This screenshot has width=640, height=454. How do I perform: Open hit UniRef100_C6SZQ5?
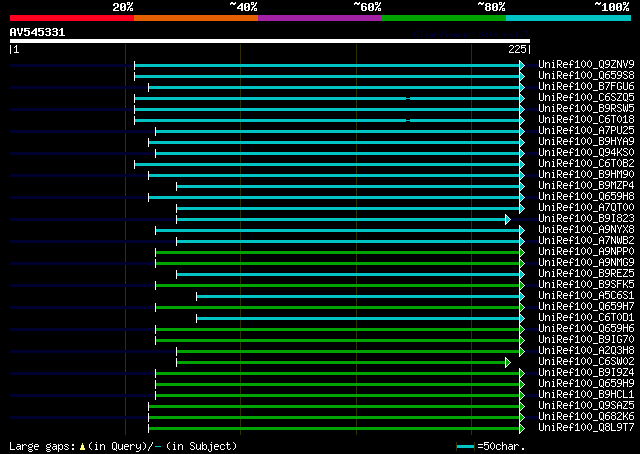coord(586,98)
